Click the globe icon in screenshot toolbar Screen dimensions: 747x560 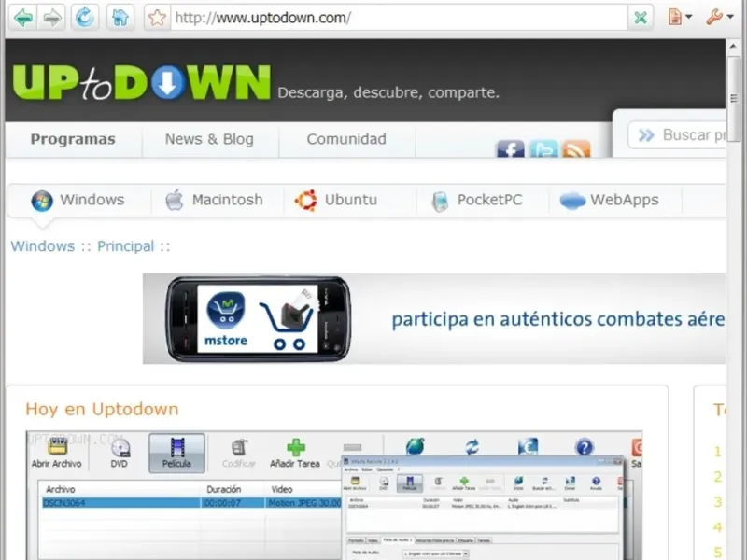[x=415, y=447]
